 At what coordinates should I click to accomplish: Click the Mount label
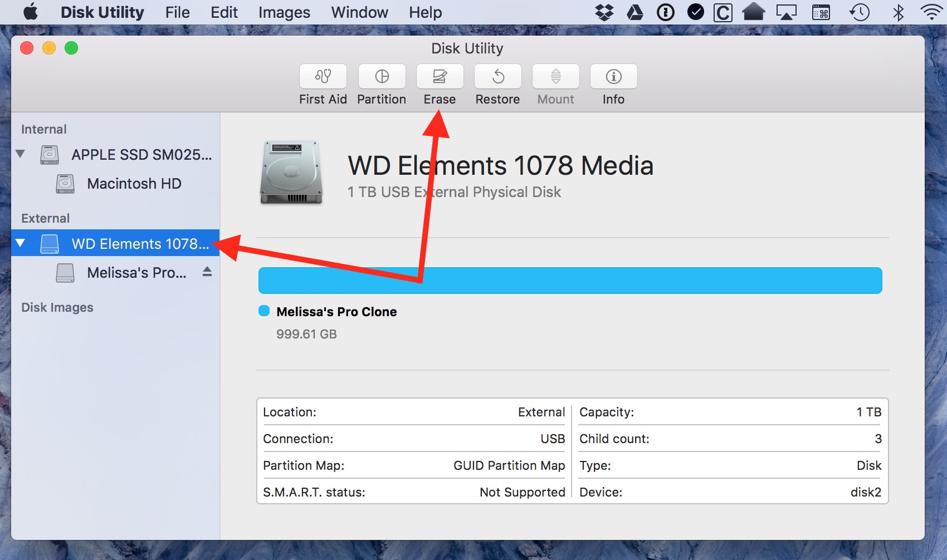(x=555, y=99)
